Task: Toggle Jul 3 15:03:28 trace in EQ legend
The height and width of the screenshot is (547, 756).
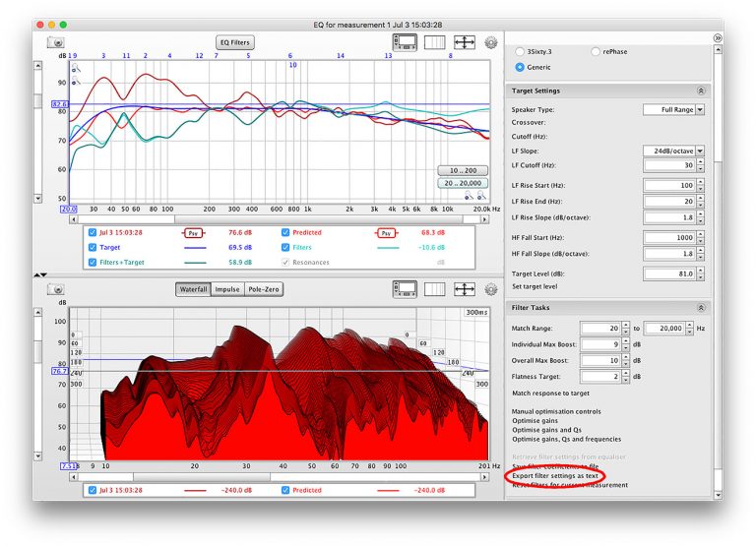Action: point(93,232)
